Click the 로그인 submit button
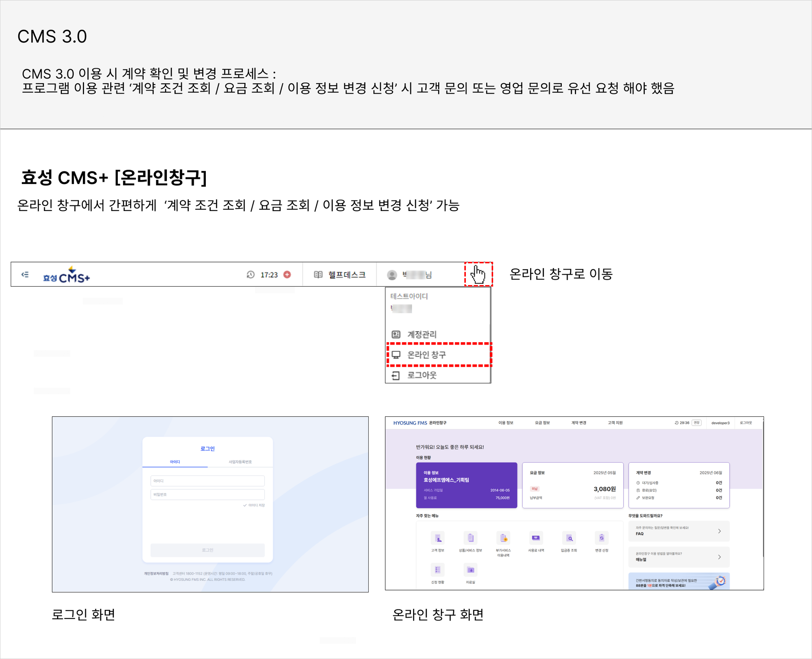Screen dimensions: 812x659 207,550
